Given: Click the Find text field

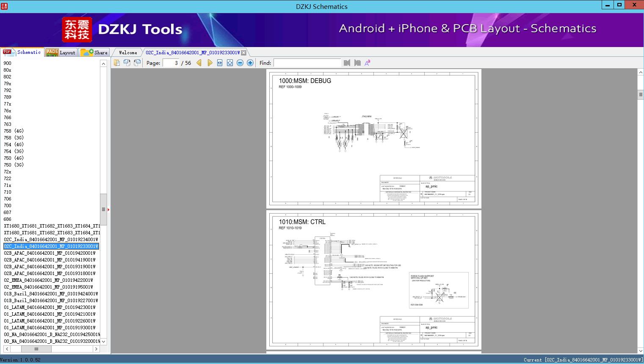Looking at the screenshot, I should point(307,63).
